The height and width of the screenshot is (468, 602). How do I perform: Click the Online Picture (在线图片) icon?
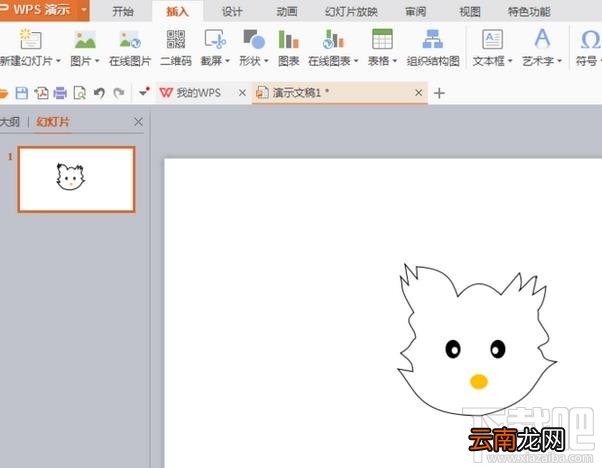[x=130, y=39]
